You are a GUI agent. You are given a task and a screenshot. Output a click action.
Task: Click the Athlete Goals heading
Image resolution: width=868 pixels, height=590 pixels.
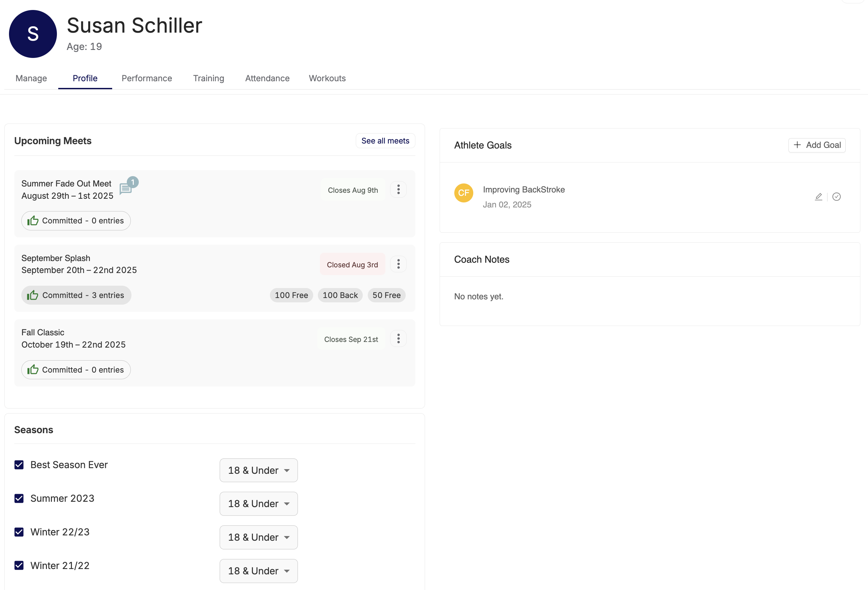coord(483,146)
